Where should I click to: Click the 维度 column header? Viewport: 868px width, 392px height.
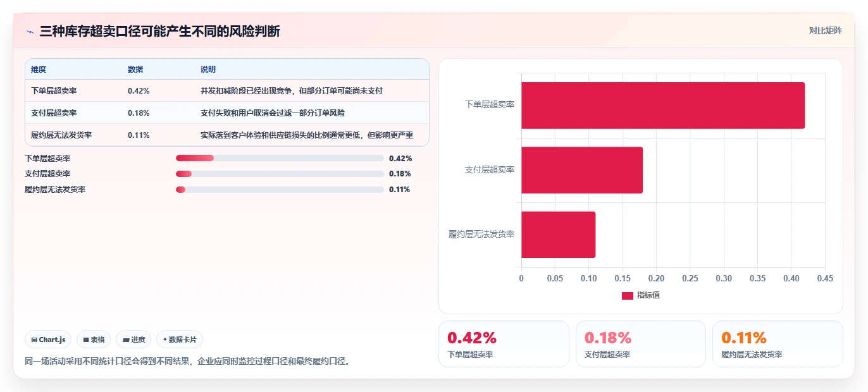pos(39,70)
